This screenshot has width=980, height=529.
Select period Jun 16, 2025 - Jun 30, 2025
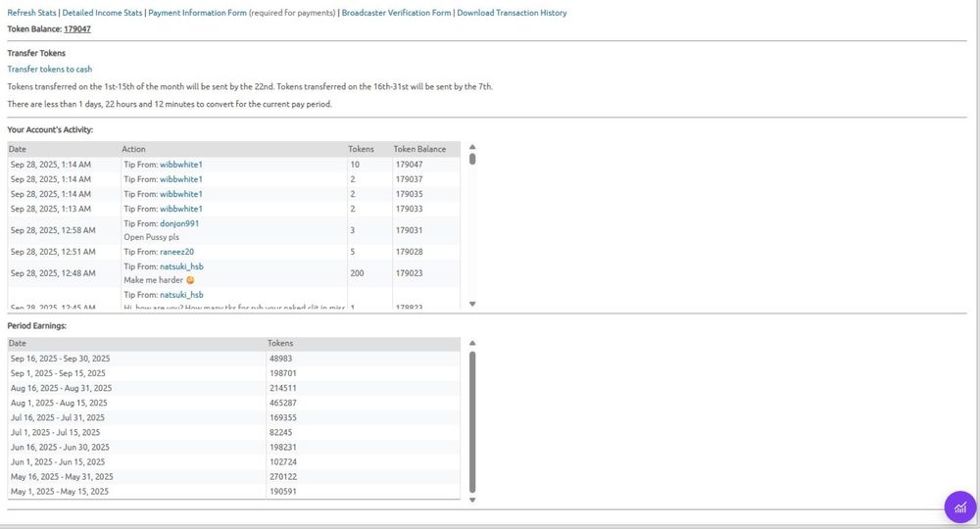60,447
